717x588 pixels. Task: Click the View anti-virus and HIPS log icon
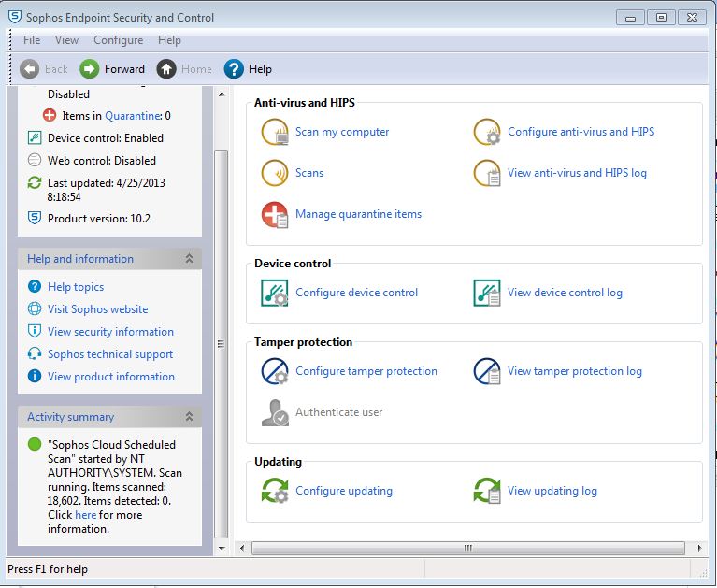pos(487,173)
